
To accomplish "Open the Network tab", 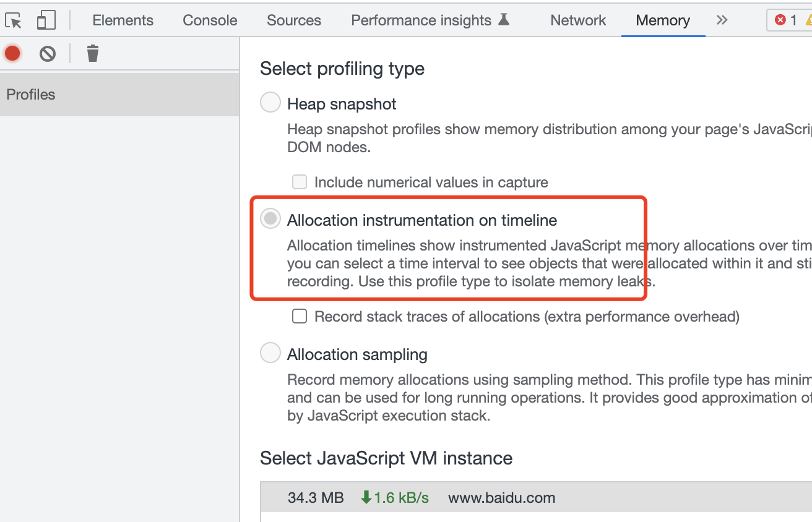I will (x=578, y=20).
